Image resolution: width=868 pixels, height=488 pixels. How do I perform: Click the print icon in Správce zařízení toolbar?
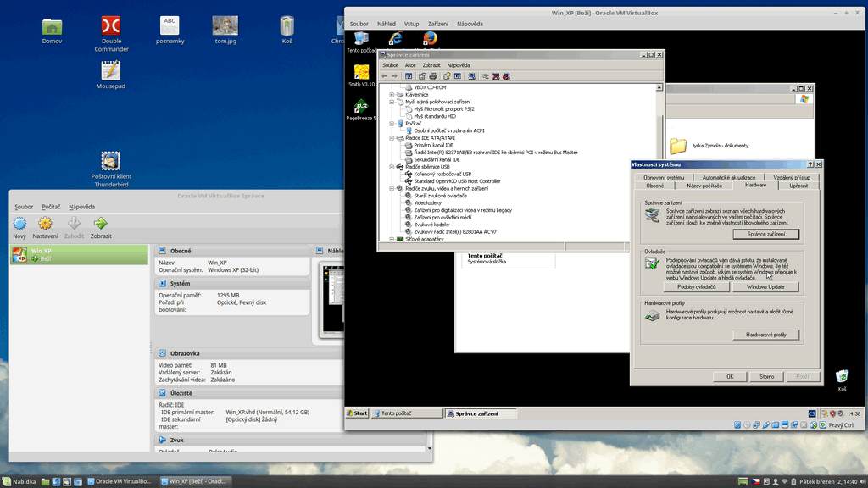coord(433,76)
